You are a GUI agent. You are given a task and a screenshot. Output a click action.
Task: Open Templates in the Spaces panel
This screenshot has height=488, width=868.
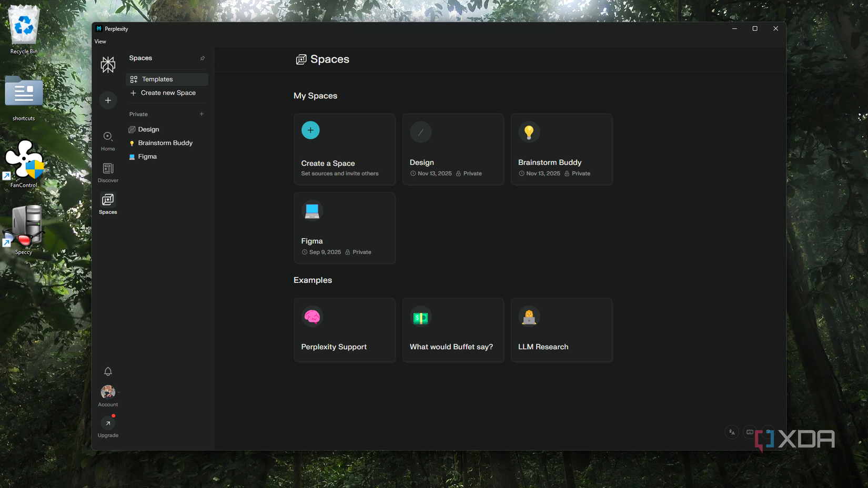point(167,79)
